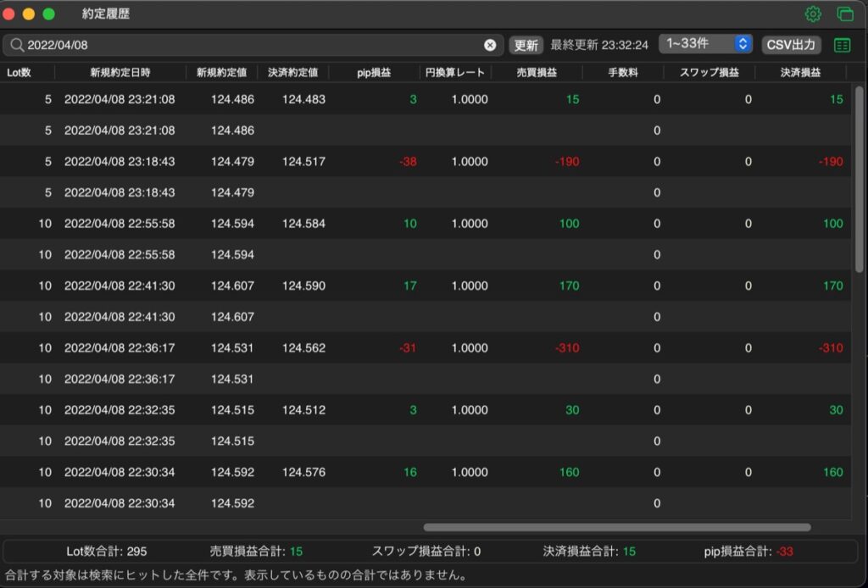The image size is (868, 588).
Task: Click the Lot数合計: 295 total
Action: pos(107,552)
